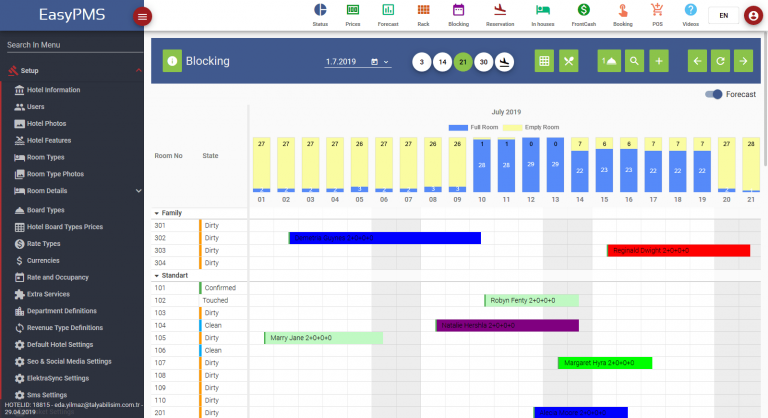The image size is (768, 418).
Task: Click the plus button to add blocking
Action: 659,62
